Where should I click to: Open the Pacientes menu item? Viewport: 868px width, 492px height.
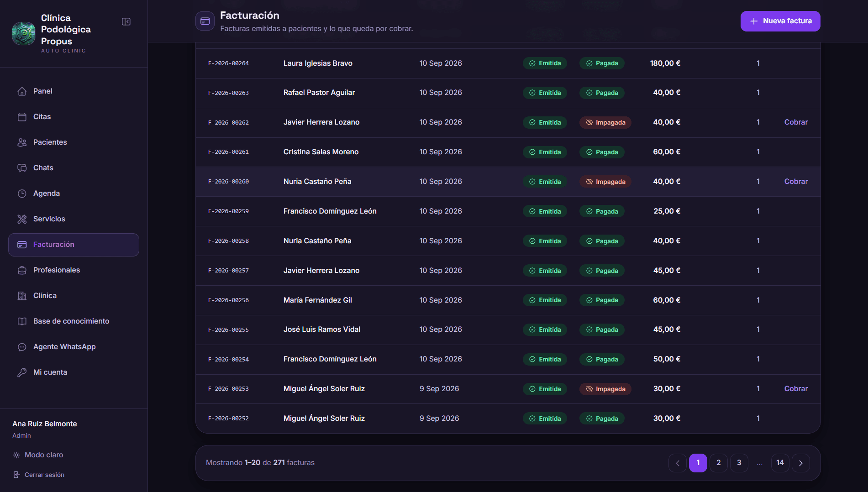(74, 142)
